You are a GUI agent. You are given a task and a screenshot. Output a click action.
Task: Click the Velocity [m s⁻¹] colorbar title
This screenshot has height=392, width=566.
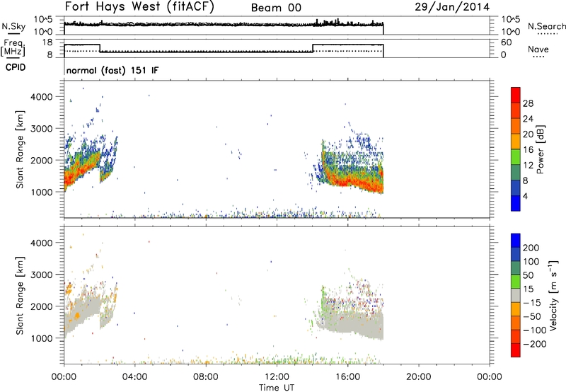click(x=553, y=295)
